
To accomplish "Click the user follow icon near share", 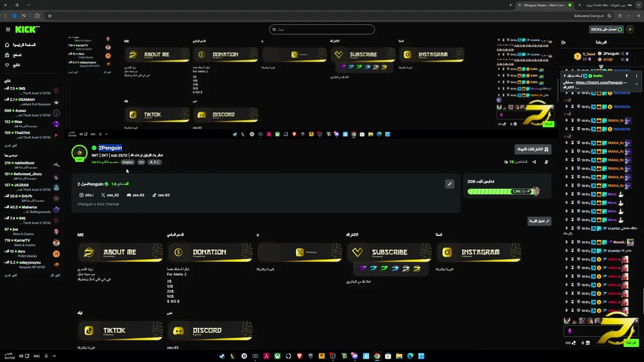I will 546,162.
